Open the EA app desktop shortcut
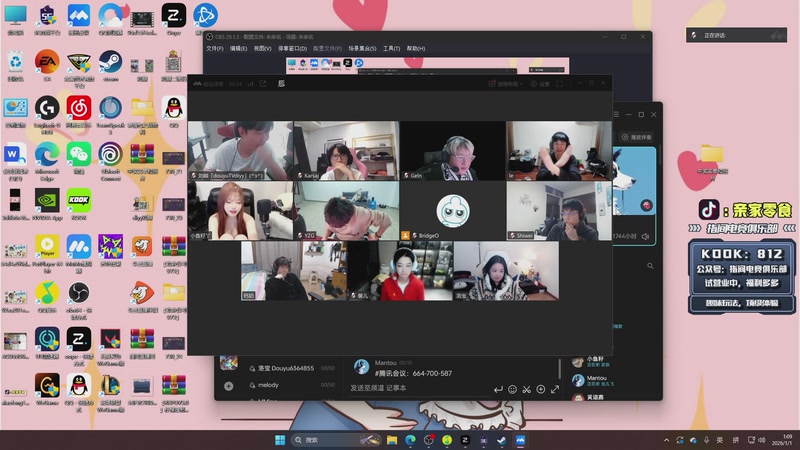This screenshot has width=800, height=450. (47, 63)
